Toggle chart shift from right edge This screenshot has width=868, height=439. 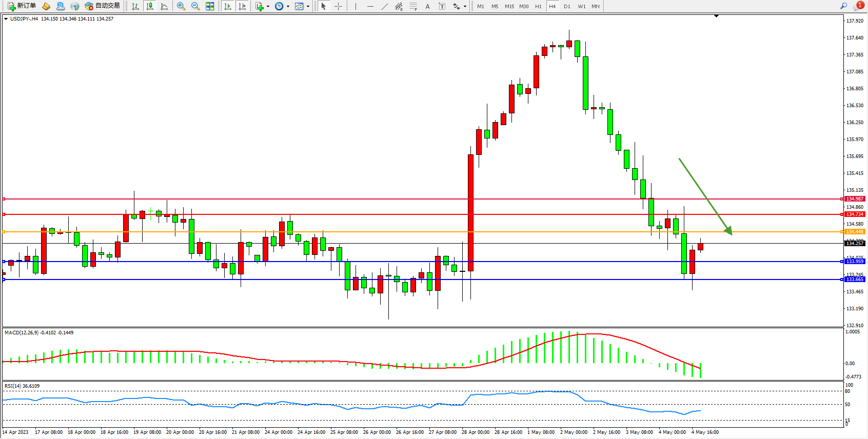click(x=243, y=6)
